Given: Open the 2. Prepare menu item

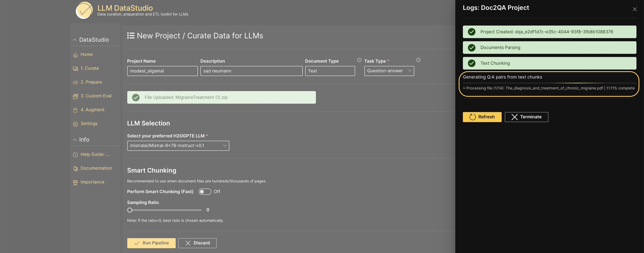Looking at the screenshot, I should click(x=91, y=82).
